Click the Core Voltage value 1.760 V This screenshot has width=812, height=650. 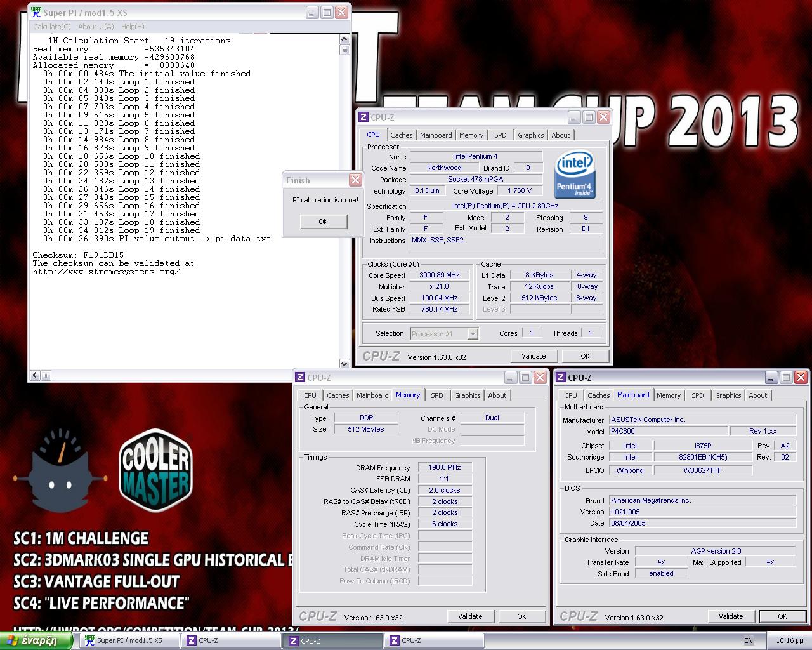520,190
